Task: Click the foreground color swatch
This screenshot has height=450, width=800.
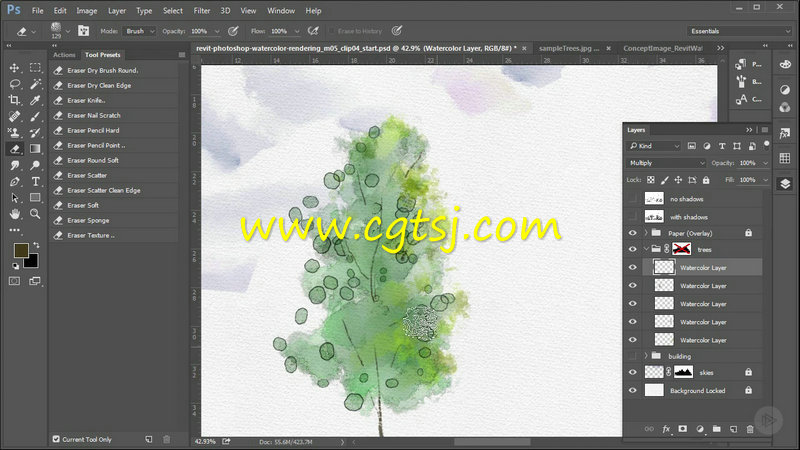Action: (x=20, y=250)
